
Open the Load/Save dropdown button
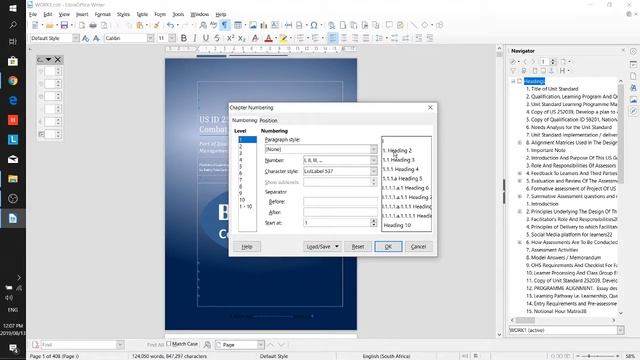tap(322, 247)
